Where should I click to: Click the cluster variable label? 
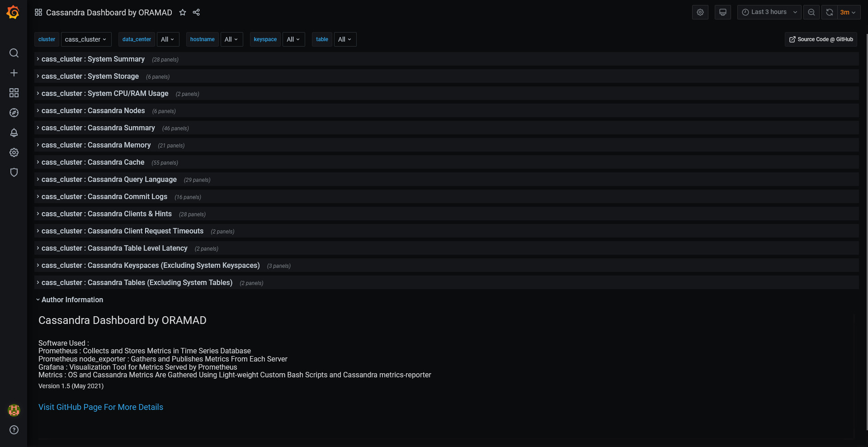click(47, 39)
